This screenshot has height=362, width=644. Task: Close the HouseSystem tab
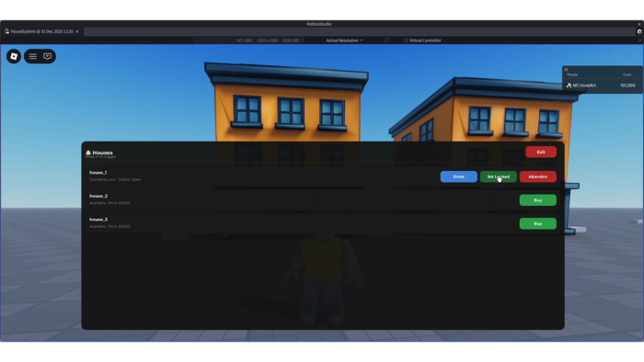76,31
